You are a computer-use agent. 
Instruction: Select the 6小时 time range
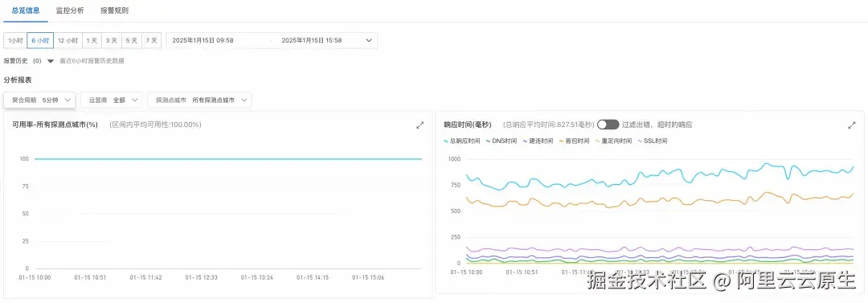[x=40, y=40]
